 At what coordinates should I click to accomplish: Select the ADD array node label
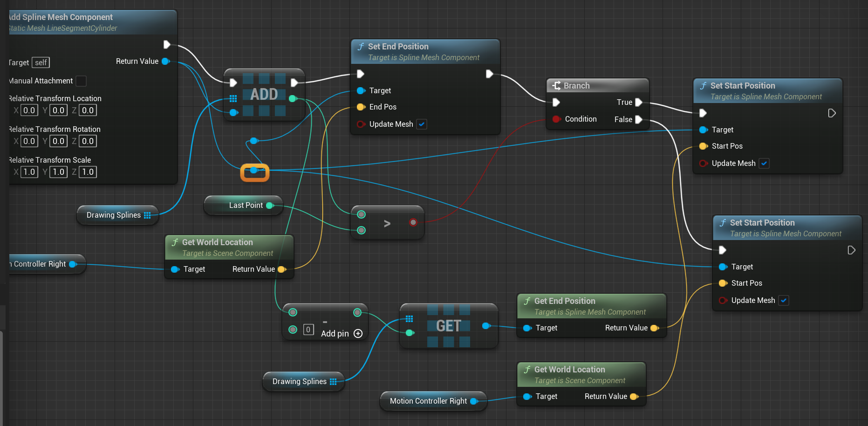click(264, 95)
